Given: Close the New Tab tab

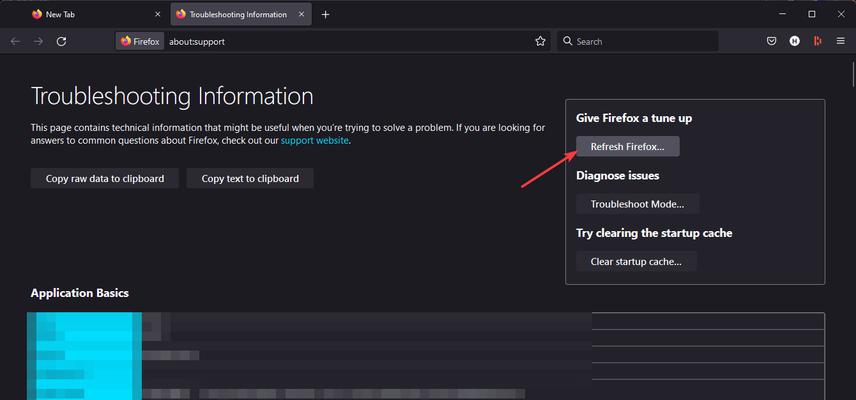Looking at the screenshot, I should coord(158,15).
